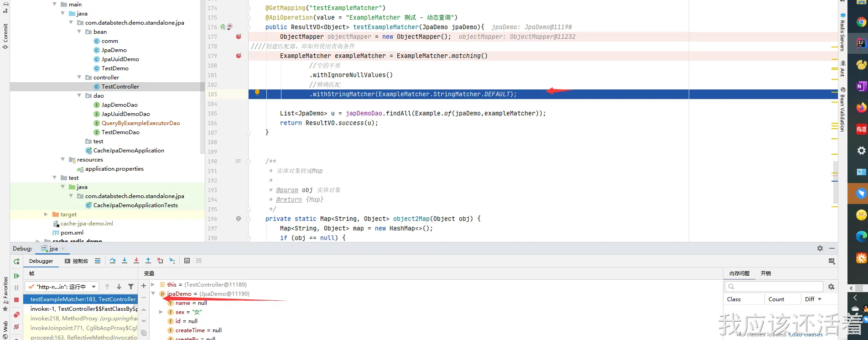Open JpaDemo class in project tree
Screen dimensions: 868x340
coord(114,50)
